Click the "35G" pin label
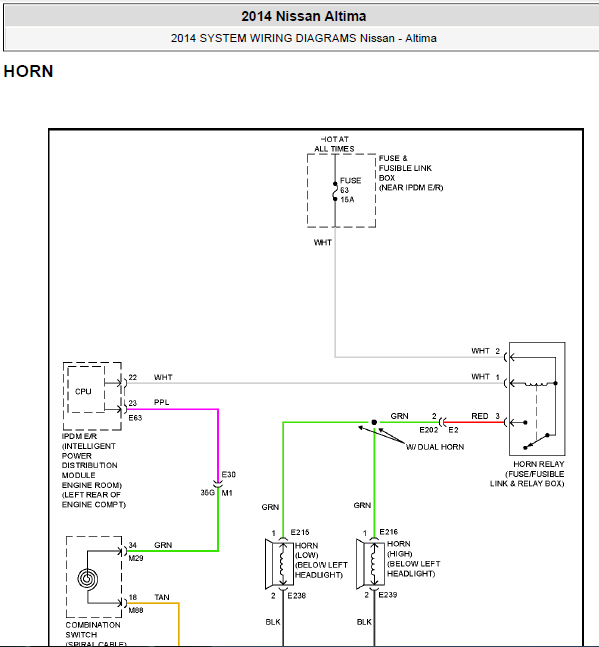Screen dimensions: 599x647 click(x=208, y=493)
